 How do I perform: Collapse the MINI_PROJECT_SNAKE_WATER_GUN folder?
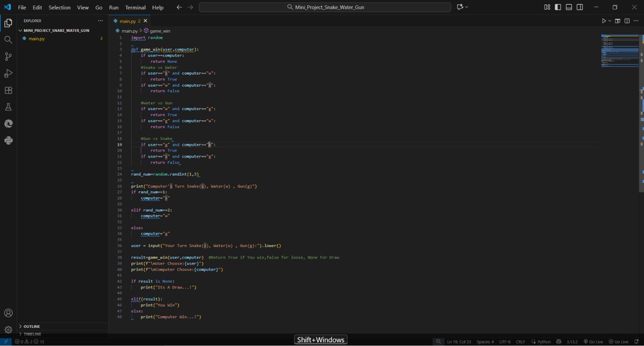(55, 31)
